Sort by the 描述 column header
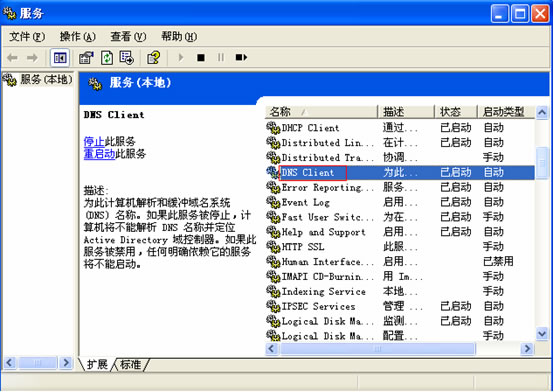 (406, 112)
